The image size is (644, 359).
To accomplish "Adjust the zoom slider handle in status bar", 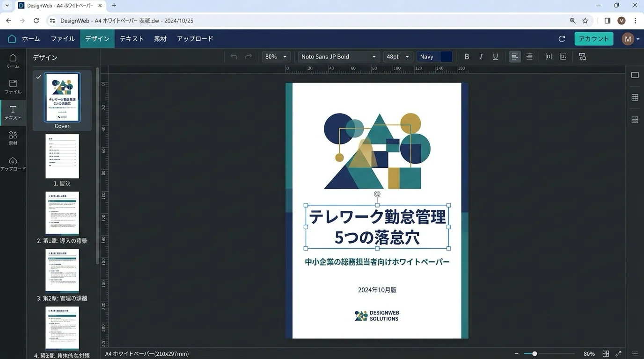I will click(x=534, y=354).
